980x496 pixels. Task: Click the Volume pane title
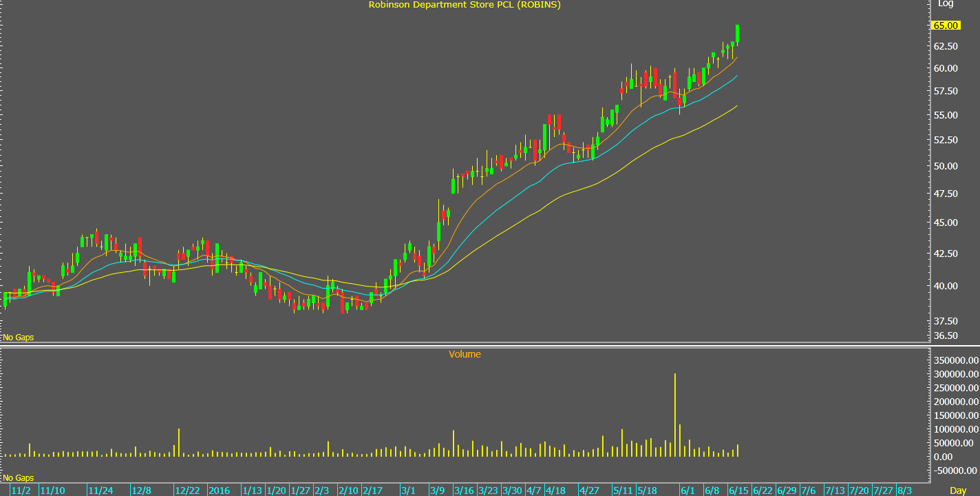[x=465, y=354]
